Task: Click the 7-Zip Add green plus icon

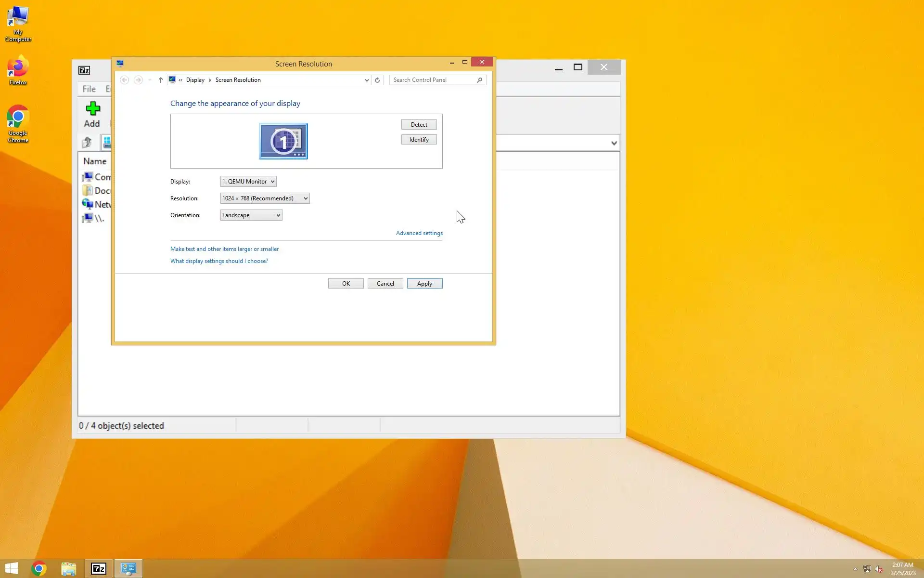Action: tap(92, 109)
